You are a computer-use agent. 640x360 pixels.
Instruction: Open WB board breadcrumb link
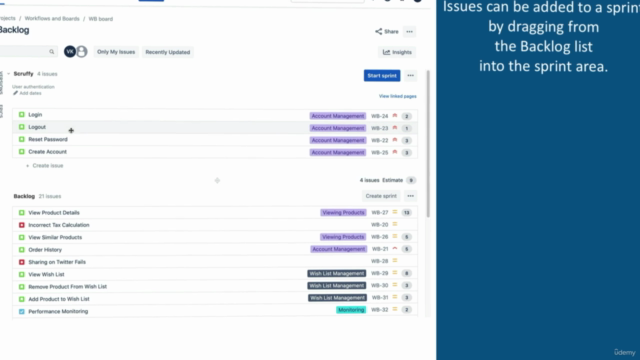coord(100,19)
